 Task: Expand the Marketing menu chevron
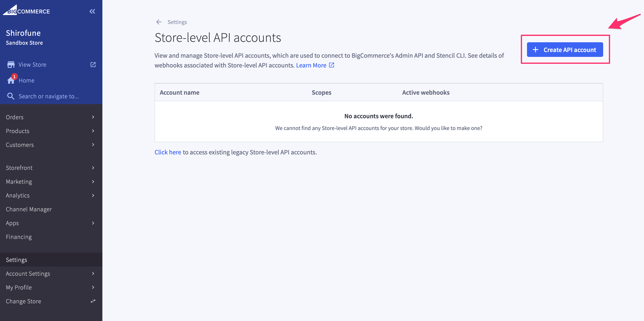pyautogui.click(x=93, y=181)
